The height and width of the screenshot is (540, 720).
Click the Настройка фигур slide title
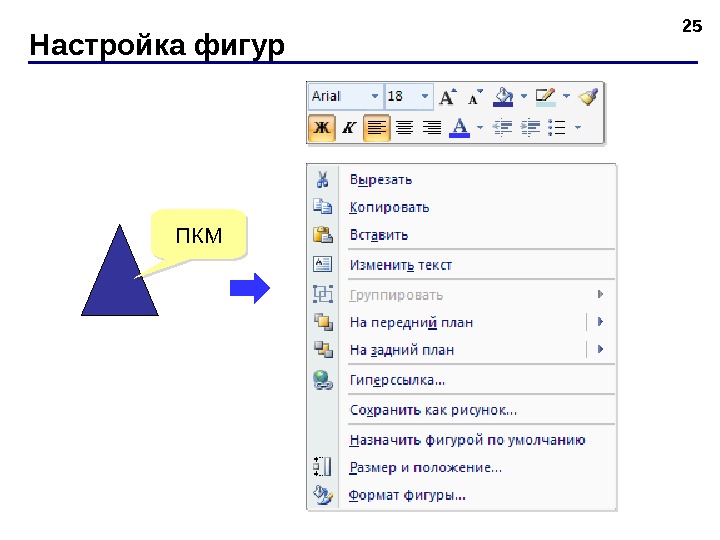[x=157, y=45]
